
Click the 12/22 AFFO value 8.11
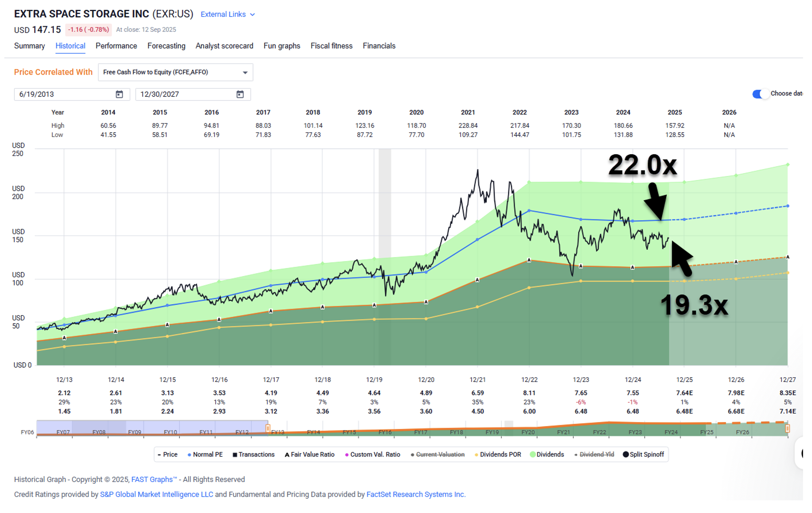(x=529, y=393)
